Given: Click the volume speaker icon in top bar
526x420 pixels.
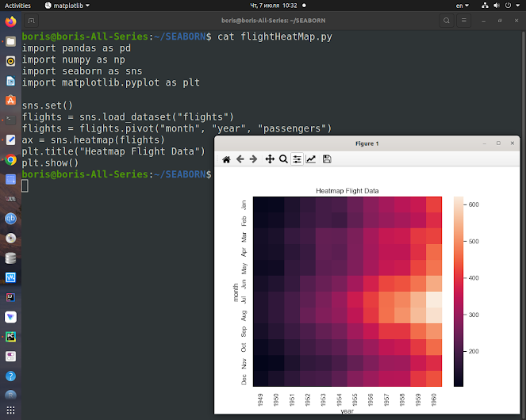Looking at the screenshot, I should tap(497, 6).
